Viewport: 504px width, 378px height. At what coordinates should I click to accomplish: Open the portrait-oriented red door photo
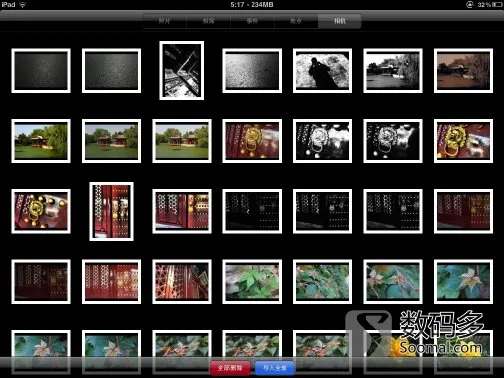click(x=111, y=211)
